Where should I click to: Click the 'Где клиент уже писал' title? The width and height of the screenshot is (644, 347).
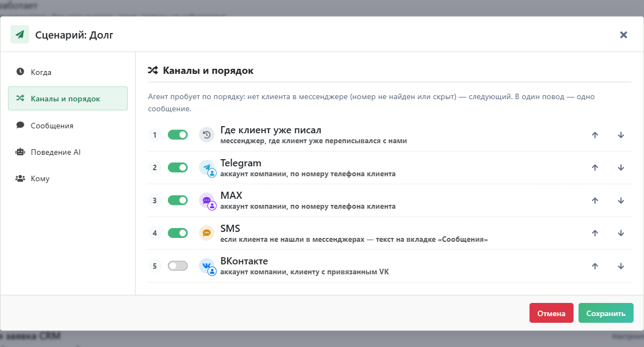(x=271, y=130)
